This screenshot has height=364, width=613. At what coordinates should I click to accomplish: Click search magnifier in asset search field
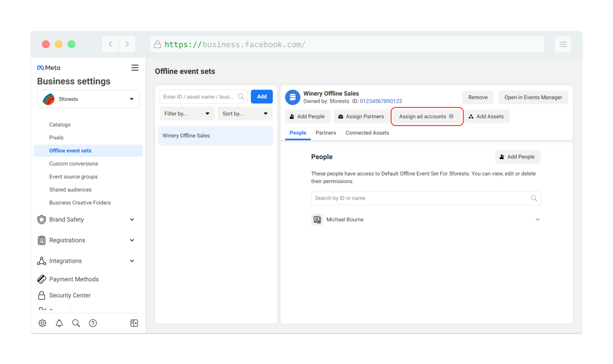[x=241, y=97]
